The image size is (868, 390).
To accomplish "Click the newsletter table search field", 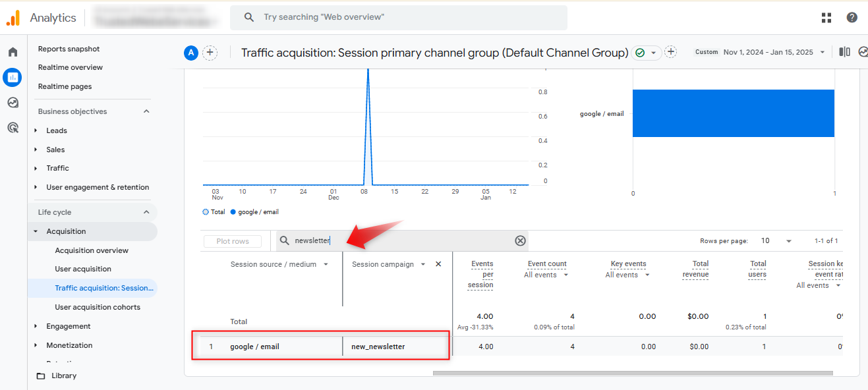I will pos(402,241).
